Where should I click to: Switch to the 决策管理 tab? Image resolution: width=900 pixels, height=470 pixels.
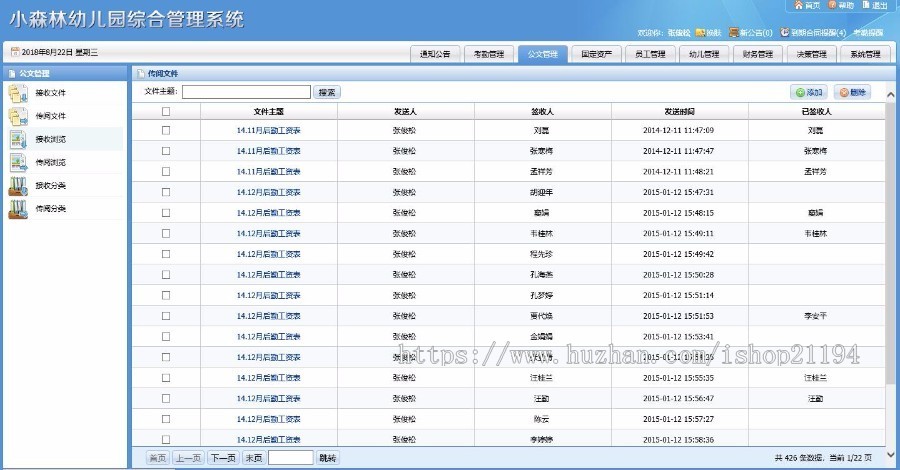click(812, 54)
